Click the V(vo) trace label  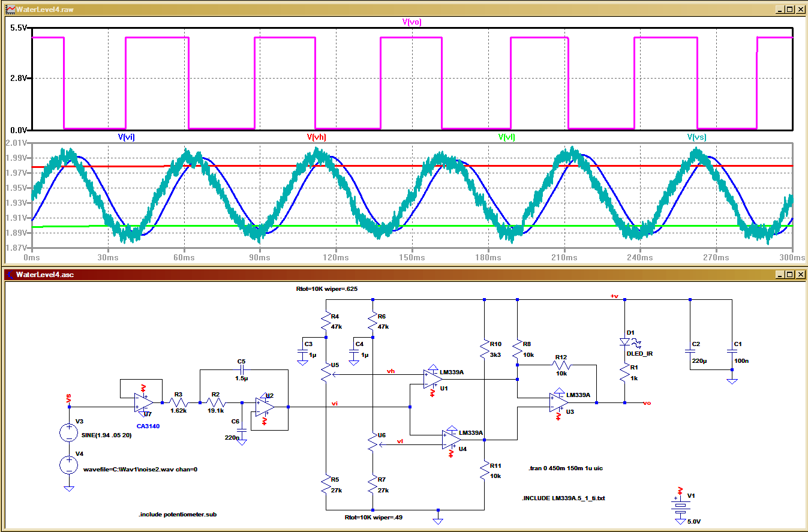click(411, 22)
